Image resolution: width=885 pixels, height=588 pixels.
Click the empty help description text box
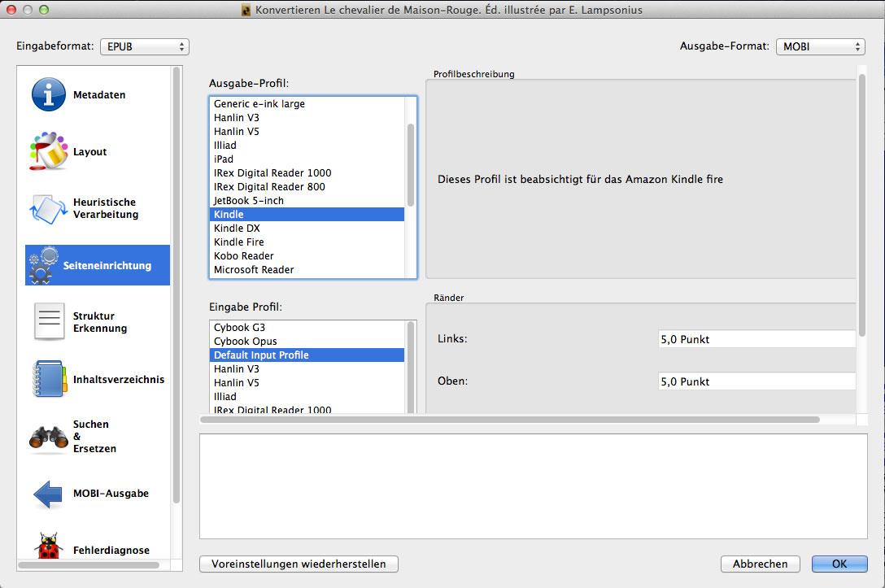[534, 486]
